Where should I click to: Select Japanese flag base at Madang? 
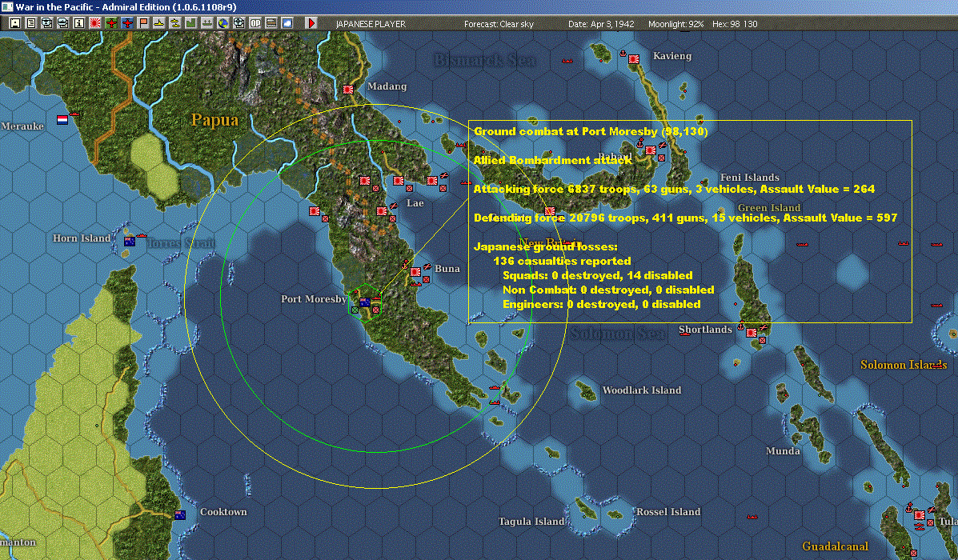click(348, 89)
